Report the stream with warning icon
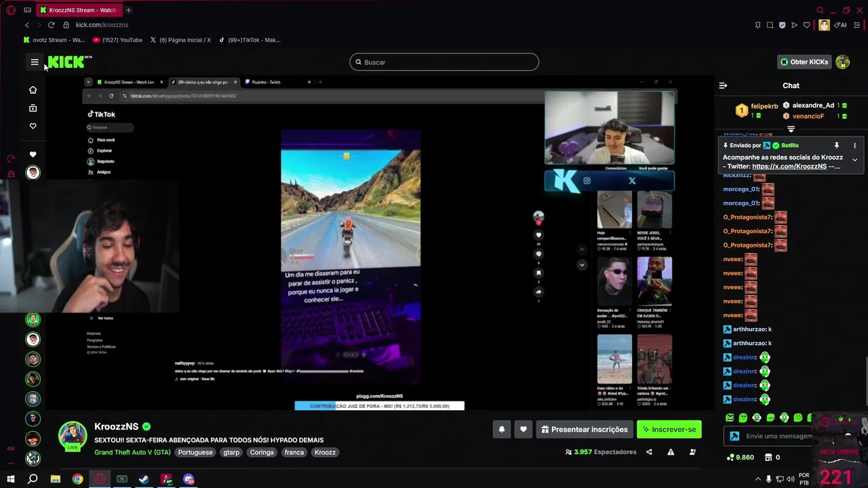Image resolution: width=868 pixels, height=488 pixels. [x=671, y=452]
